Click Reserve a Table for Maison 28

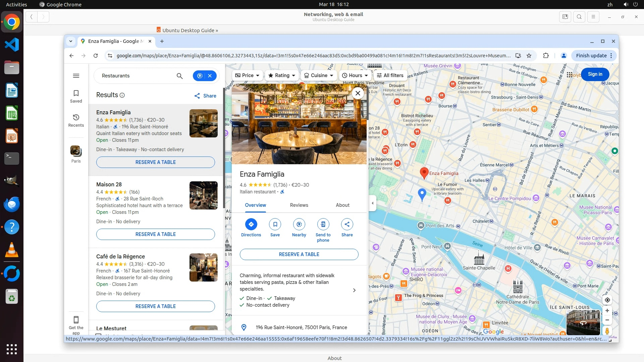(x=156, y=234)
